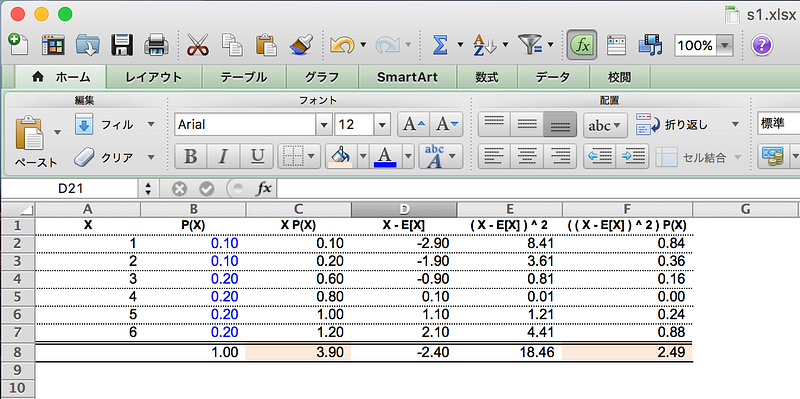Image resolution: width=800 pixels, height=399 pixels.
Task: Align text left horizontally
Action: point(494,157)
